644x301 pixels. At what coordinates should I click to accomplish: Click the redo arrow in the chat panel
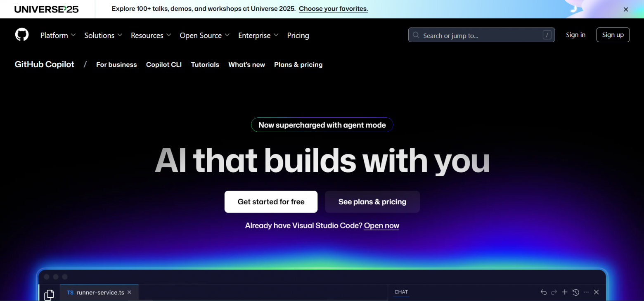(554, 292)
